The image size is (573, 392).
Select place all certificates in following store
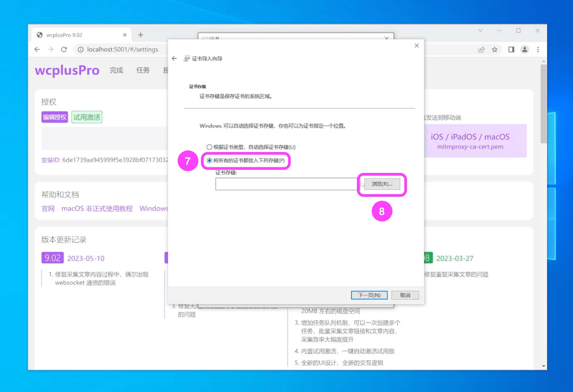coord(209,161)
